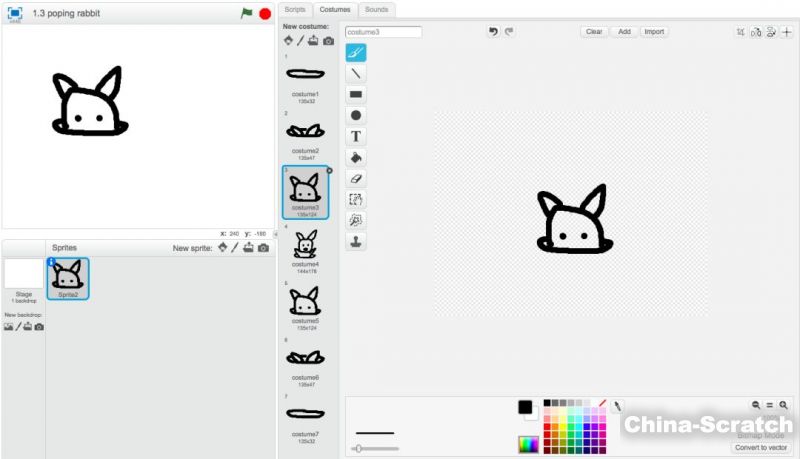Pick the Ellipse tool

tap(356, 116)
